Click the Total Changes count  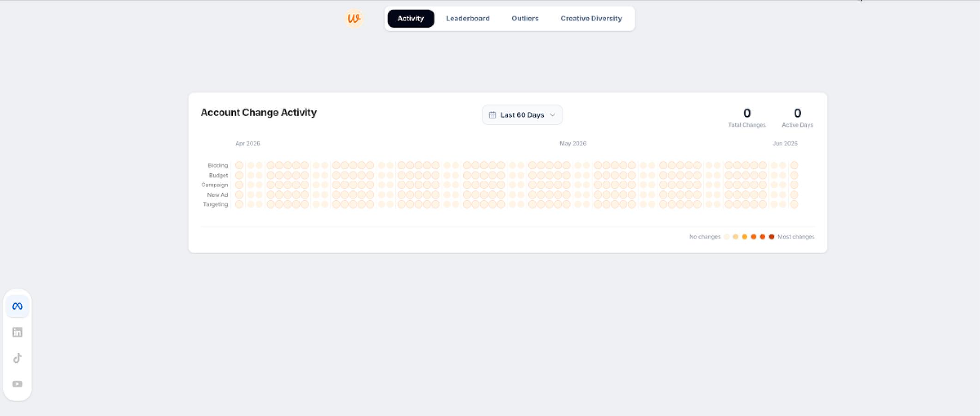(747, 113)
